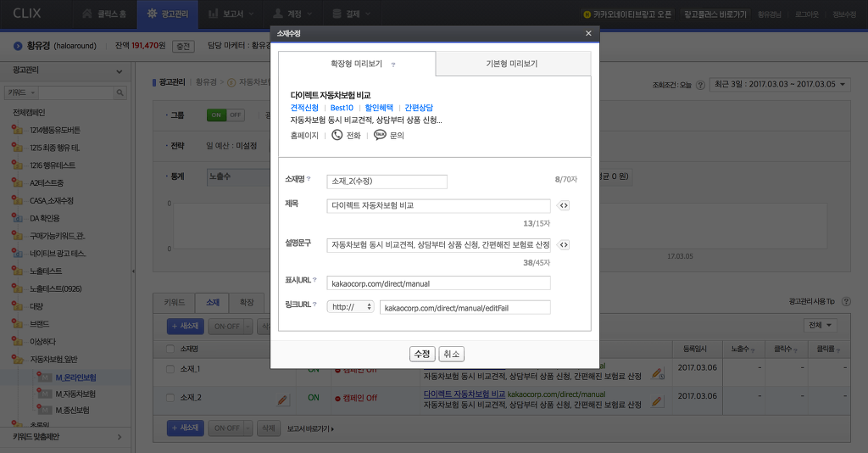
Task: Open the 브랜드 campaign folder icon
Action: [17, 324]
